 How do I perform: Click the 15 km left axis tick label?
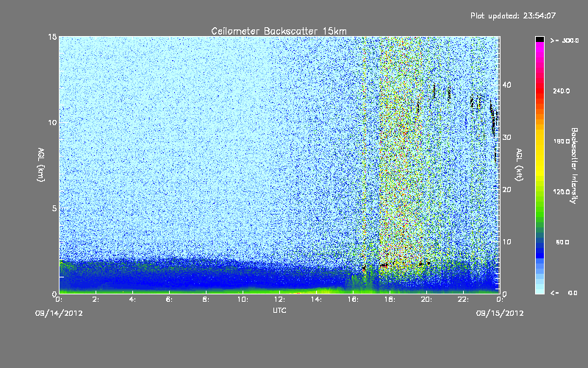52,37
